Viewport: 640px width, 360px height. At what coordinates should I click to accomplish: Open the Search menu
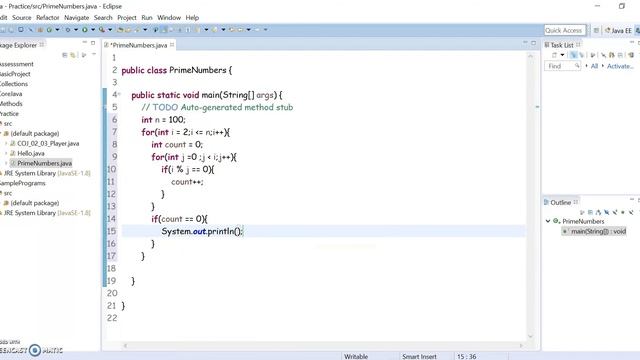(103, 18)
